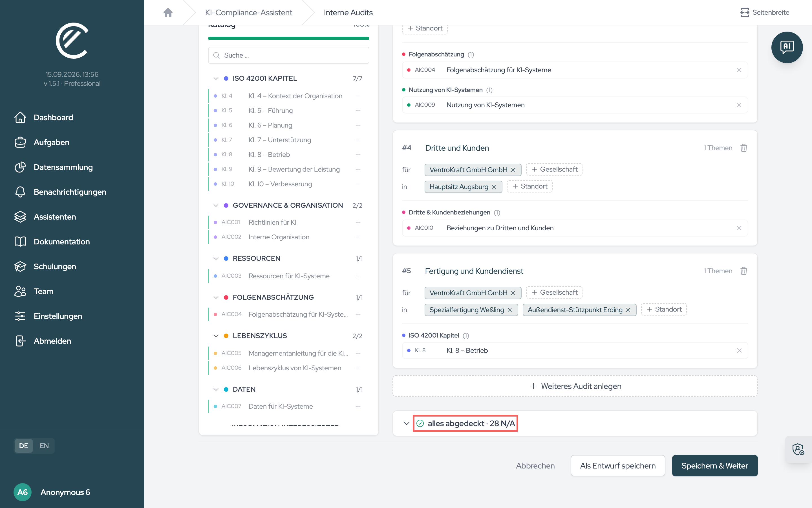Remove AIC004 Folgenabschätzung für KI-Systeme from audit
The image size is (812, 508).
click(739, 70)
